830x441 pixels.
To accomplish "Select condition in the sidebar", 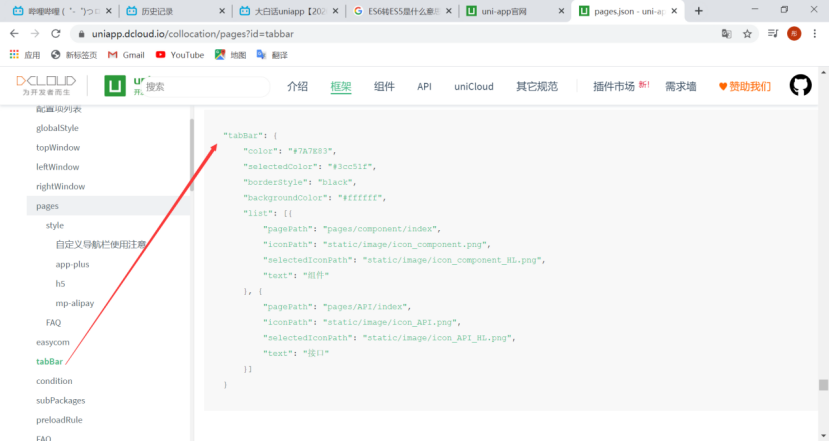I will click(x=54, y=381).
